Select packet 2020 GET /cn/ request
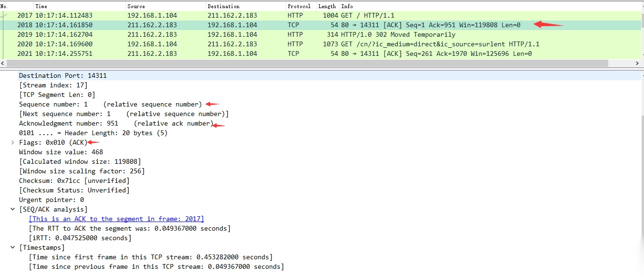This screenshot has width=644, height=276. tap(321, 44)
